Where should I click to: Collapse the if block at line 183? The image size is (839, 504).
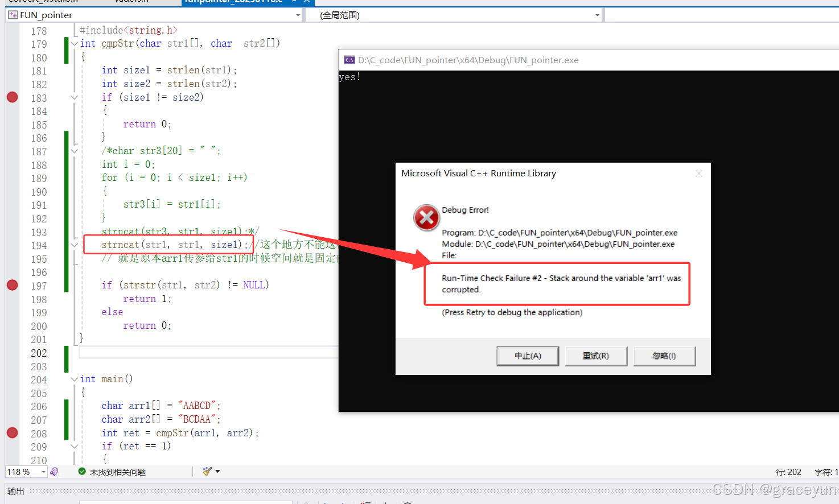pos(74,97)
